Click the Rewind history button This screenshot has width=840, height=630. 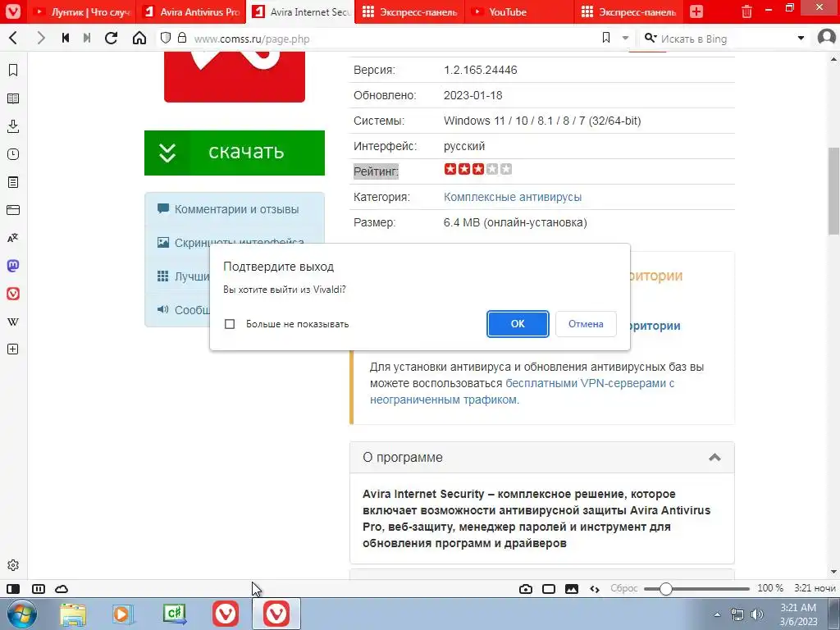(66, 38)
